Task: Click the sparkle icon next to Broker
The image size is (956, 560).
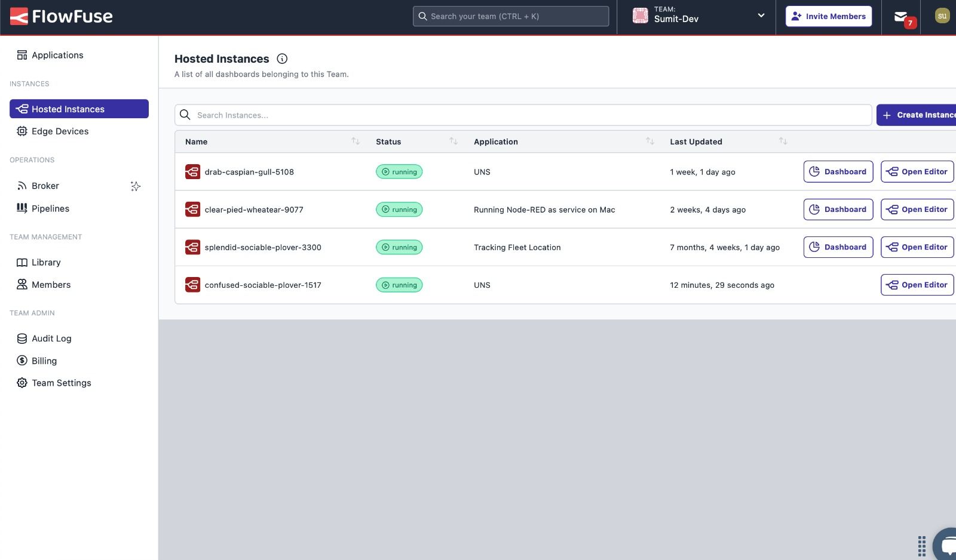Action: click(x=136, y=186)
